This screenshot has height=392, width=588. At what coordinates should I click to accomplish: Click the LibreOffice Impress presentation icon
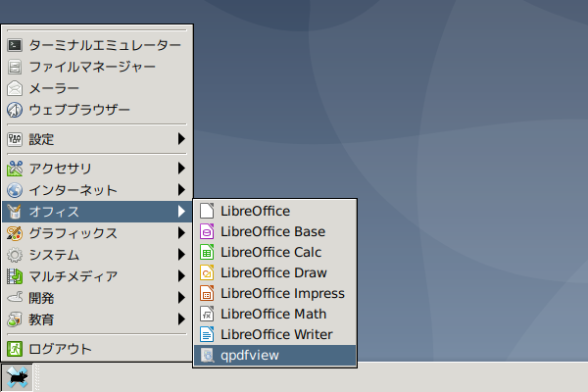207,293
